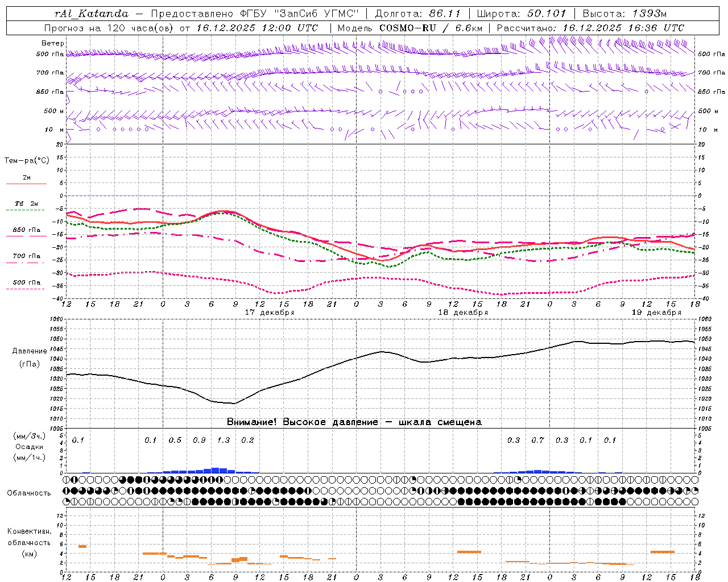Click the "19 декабря" date label
Viewport: 728px width, 582px height.
click(x=656, y=313)
